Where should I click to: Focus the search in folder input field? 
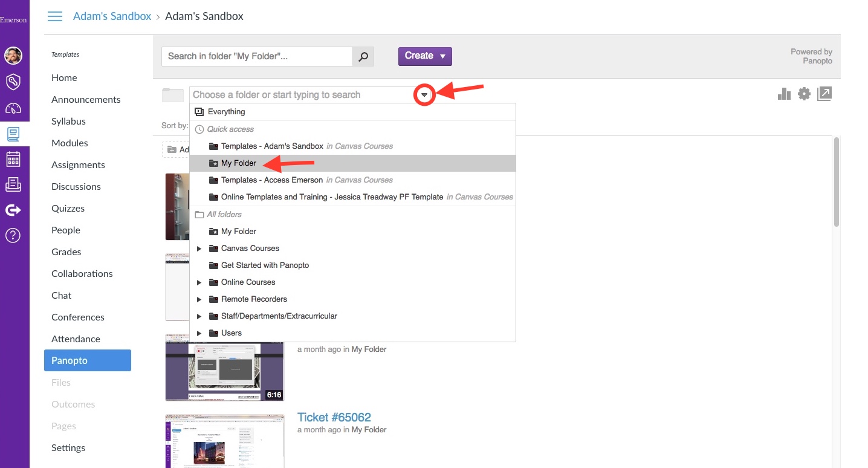click(x=257, y=56)
